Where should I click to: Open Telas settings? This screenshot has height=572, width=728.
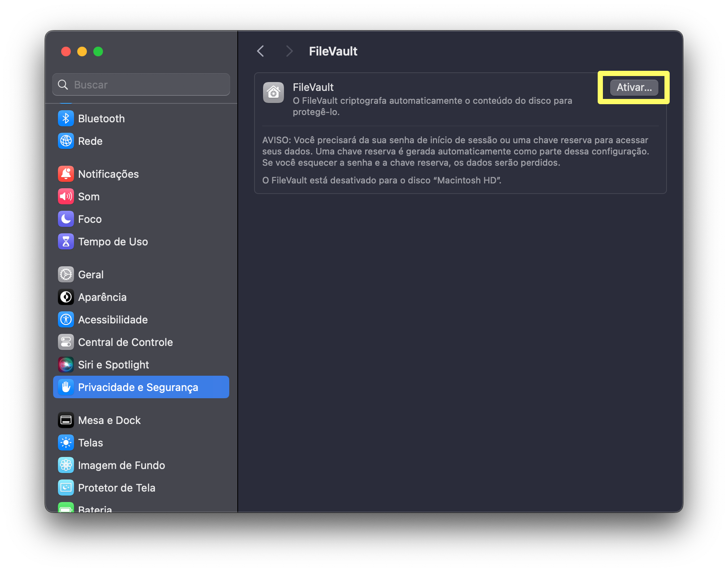[x=90, y=442]
